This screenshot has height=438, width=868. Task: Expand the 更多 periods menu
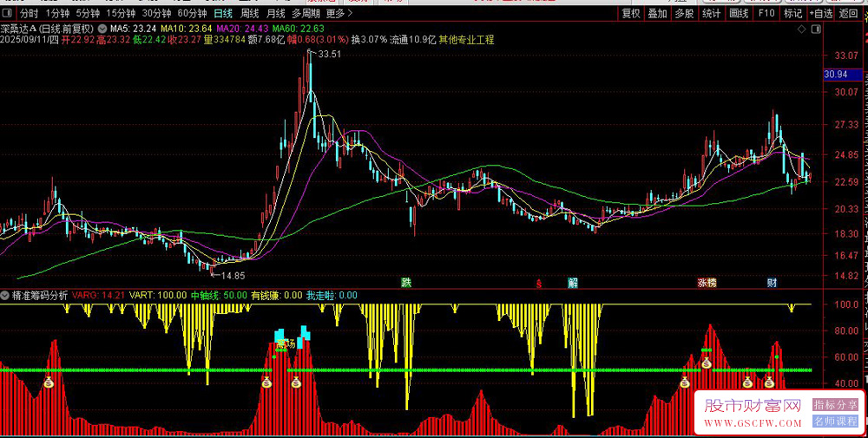(339, 13)
